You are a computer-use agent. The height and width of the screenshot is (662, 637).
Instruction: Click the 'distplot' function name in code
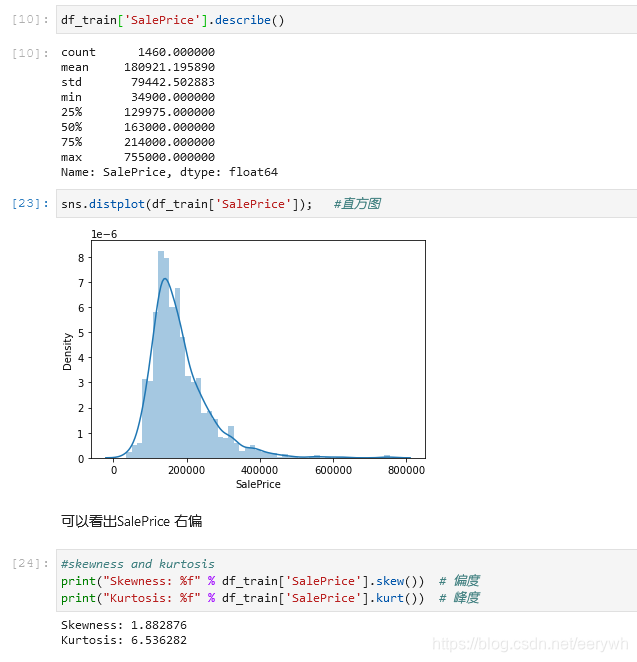click(117, 204)
